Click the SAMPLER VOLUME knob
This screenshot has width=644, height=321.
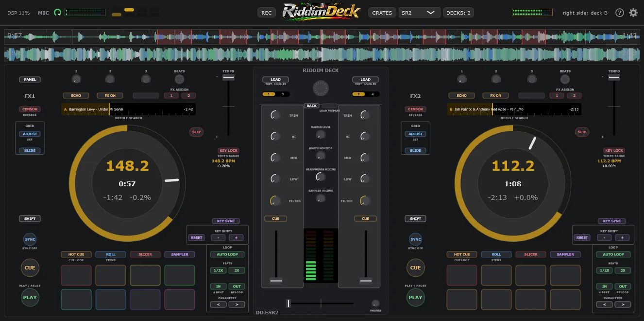click(321, 198)
